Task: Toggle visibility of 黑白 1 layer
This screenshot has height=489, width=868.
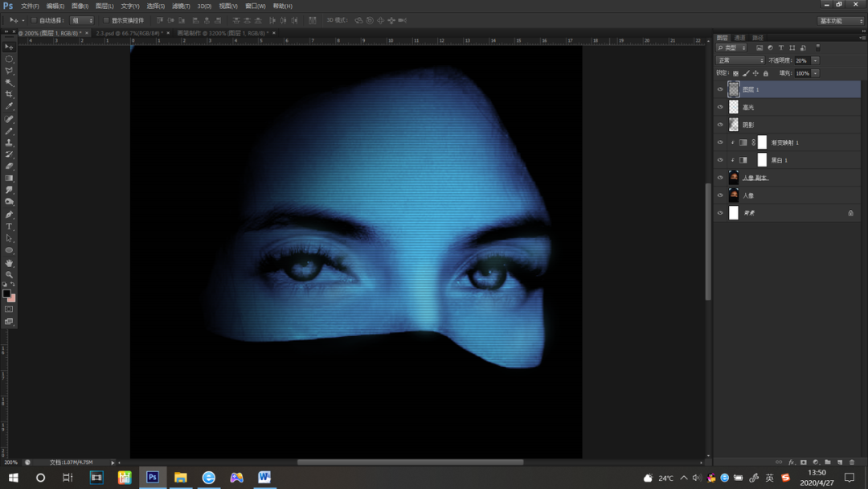Action: 720,160
